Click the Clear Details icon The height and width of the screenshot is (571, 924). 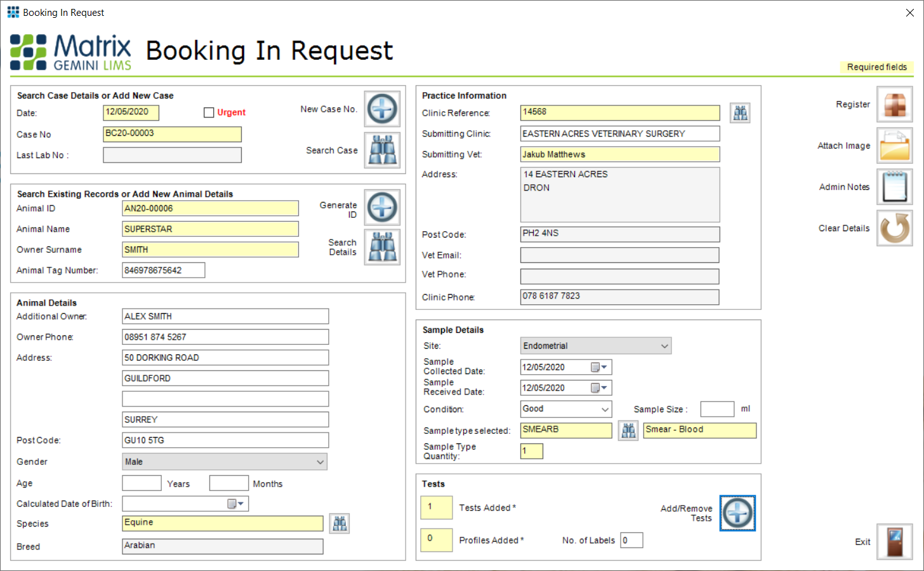[895, 228]
